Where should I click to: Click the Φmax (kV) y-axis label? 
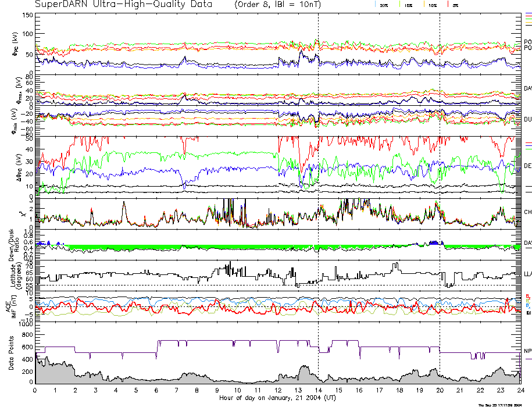click(19, 90)
